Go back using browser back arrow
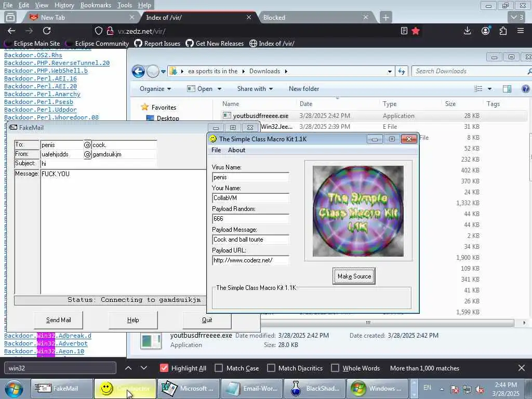The height and width of the screenshot is (399, 532). point(11,31)
